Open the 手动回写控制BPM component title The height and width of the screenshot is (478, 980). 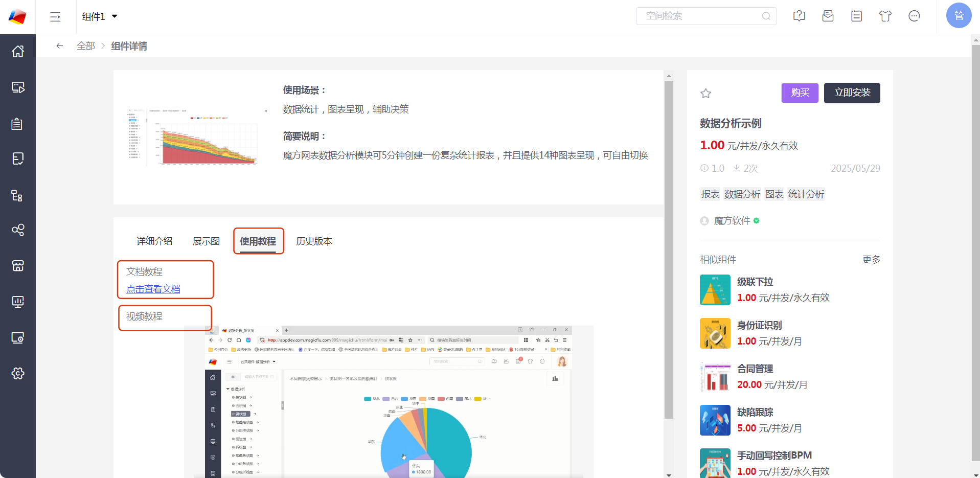tap(774, 456)
